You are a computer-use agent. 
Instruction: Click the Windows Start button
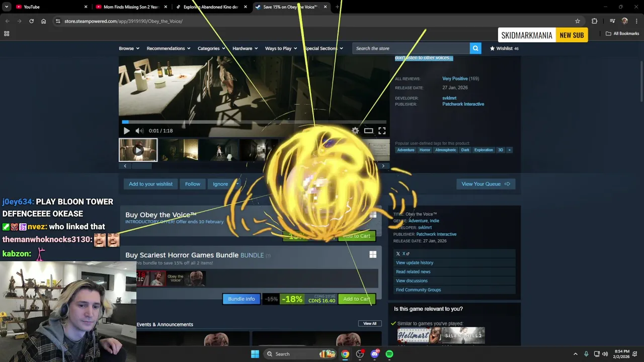pos(255,354)
